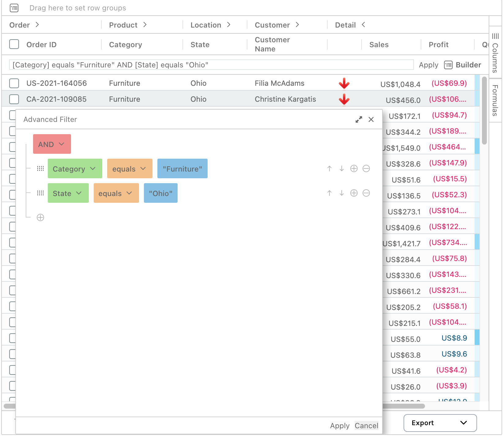
Task: Open the Formulas side panel tab
Action: 495,100
